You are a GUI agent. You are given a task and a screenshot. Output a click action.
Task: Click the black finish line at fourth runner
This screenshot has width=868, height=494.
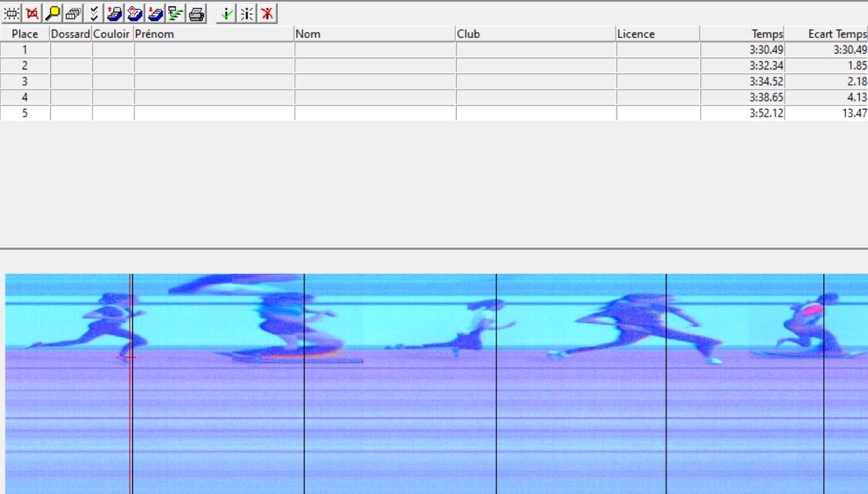666,384
